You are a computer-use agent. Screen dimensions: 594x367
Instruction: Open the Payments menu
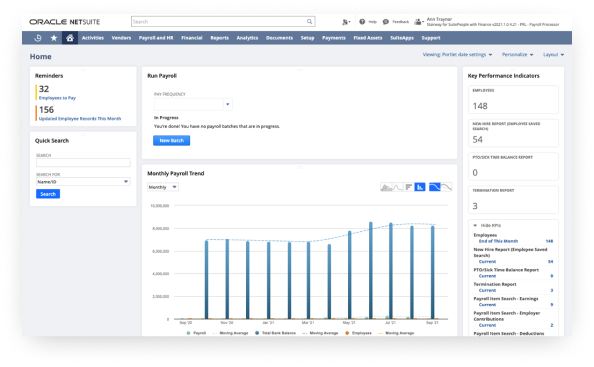tap(334, 38)
